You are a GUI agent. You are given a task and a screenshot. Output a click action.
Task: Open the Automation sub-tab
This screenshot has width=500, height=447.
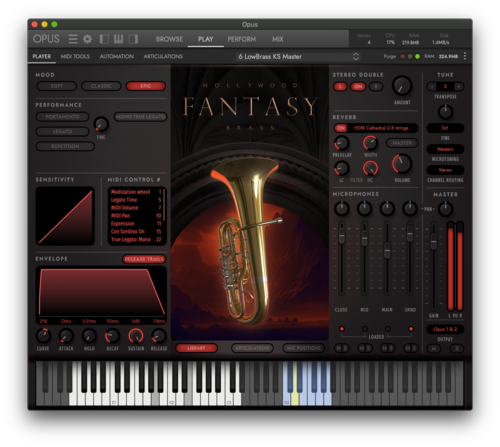[x=117, y=57]
